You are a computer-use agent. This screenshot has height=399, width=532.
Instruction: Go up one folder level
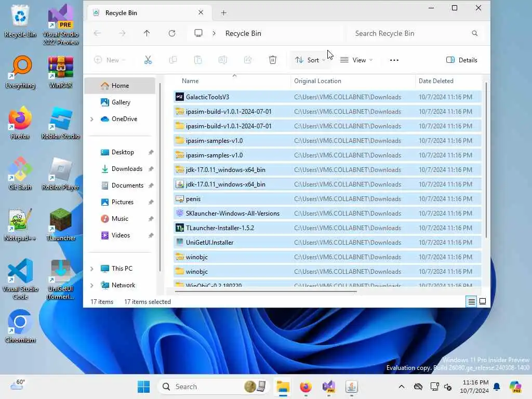147,33
